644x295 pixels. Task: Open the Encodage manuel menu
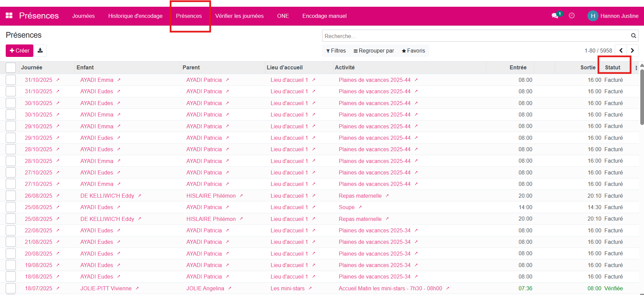(324, 16)
